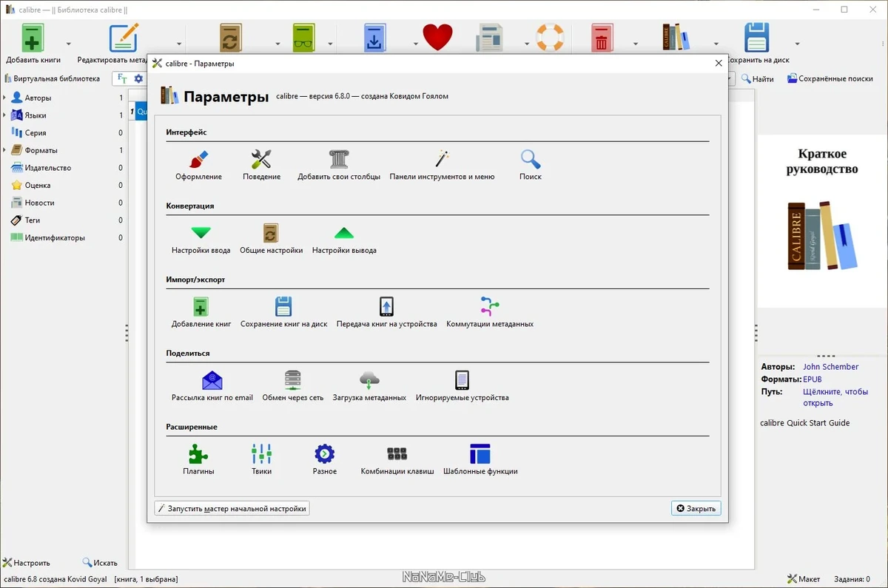The height and width of the screenshot is (588, 888).
Task: Click the EPUB format link
Action: point(813,379)
